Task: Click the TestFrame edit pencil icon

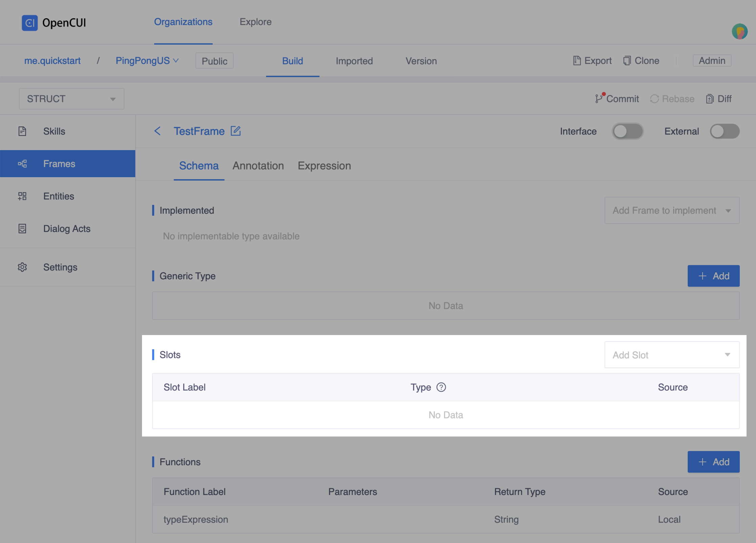Action: [235, 131]
